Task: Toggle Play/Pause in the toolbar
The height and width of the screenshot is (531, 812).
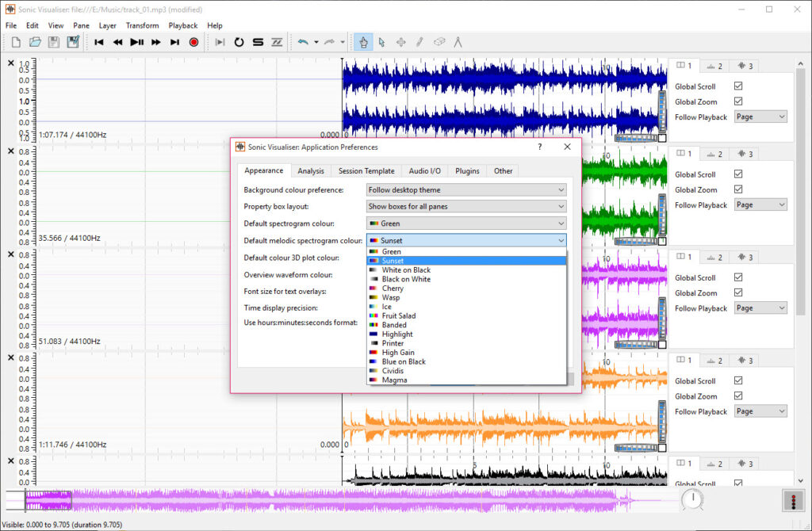Action: coord(136,42)
